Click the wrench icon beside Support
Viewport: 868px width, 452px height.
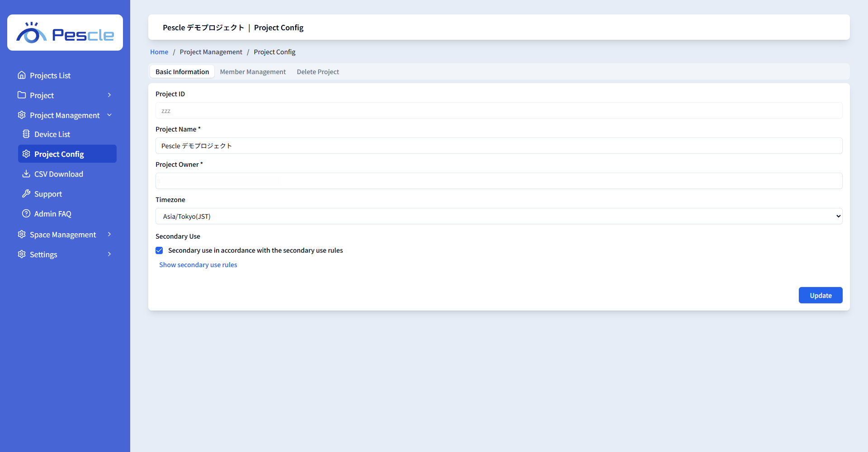[x=26, y=193]
